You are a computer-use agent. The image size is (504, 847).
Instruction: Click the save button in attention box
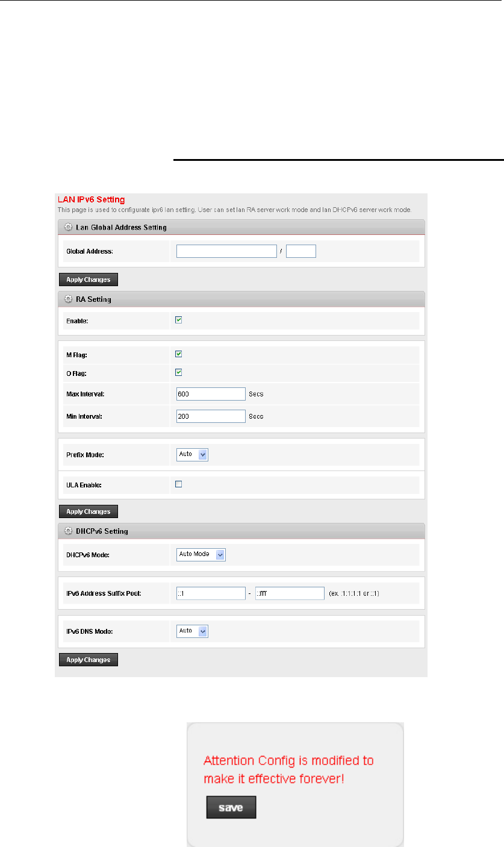[231, 807]
